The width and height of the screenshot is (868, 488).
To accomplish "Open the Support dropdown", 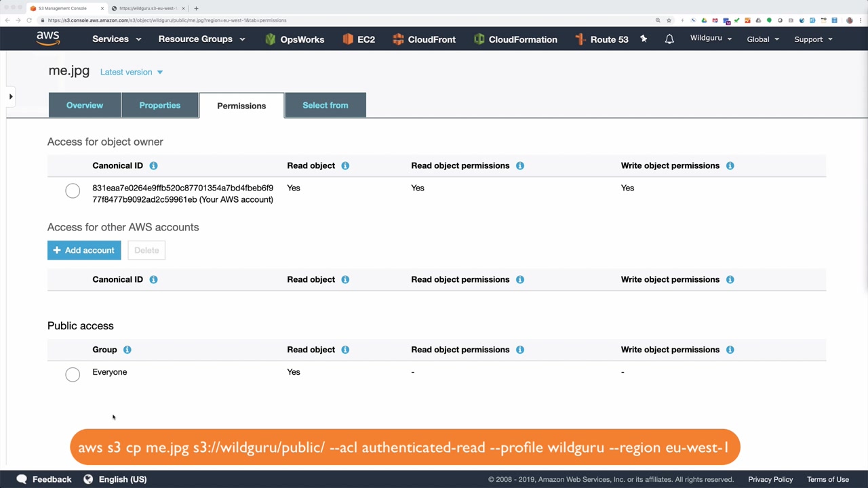I will point(813,39).
